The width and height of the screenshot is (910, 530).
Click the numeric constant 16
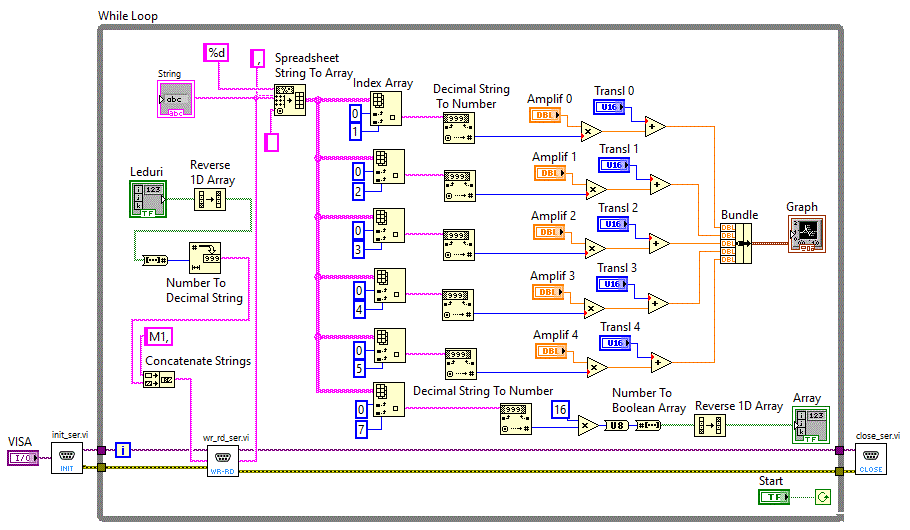click(562, 410)
